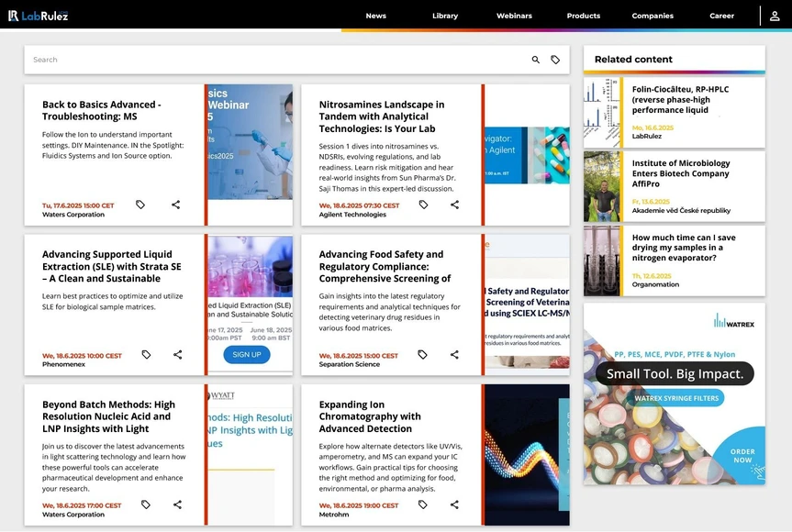792x532 pixels.
Task: Open the Library menu item
Action: (x=445, y=16)
